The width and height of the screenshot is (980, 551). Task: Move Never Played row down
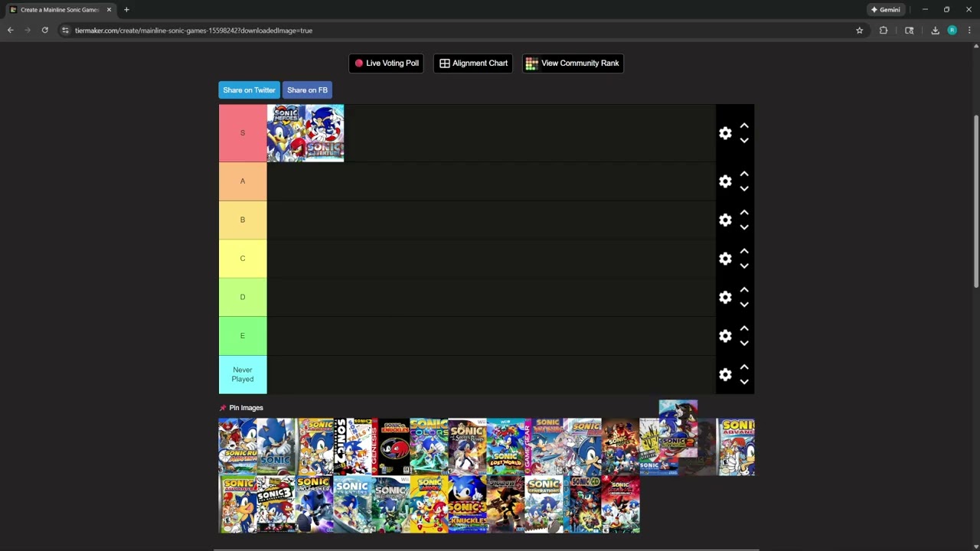point(744,383)
